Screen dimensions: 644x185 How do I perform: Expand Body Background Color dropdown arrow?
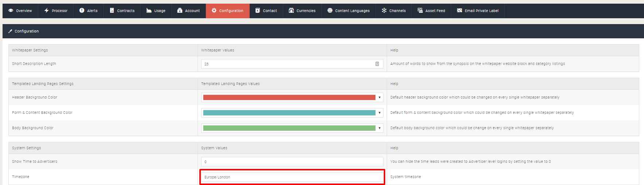(379, 128)
